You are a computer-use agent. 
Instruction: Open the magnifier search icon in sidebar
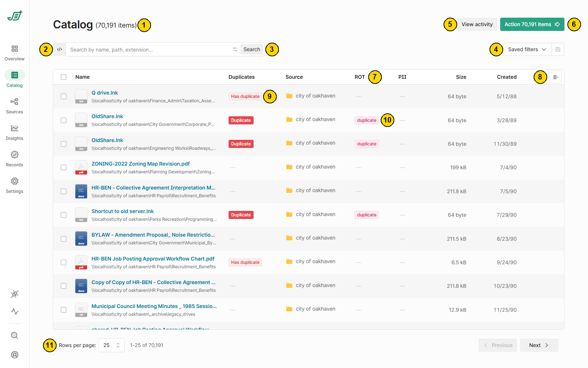coord(15,336)
